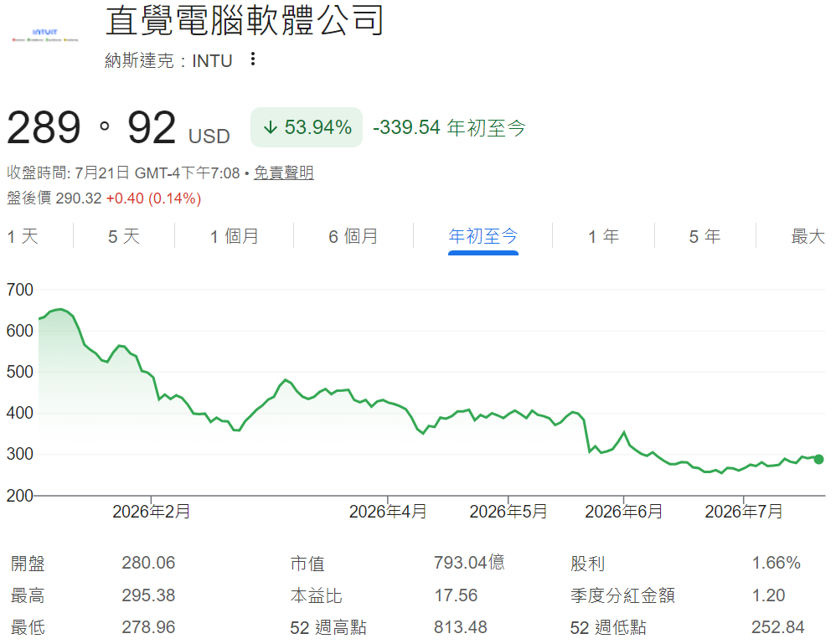Click the 最高 label
Image resolution: width=836 pixels, height=644 pixels.
[28, 595]
